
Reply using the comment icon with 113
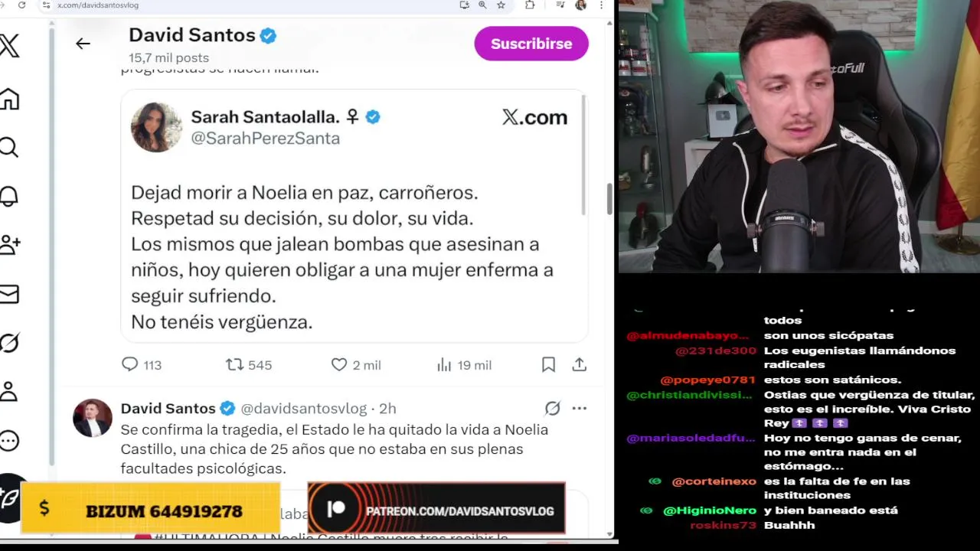tap(142, 365)
